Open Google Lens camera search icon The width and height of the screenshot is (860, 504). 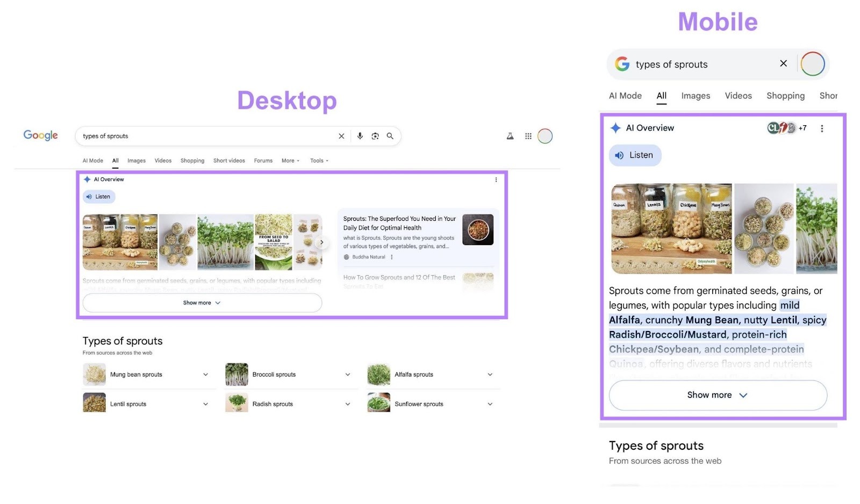point(375,136)
